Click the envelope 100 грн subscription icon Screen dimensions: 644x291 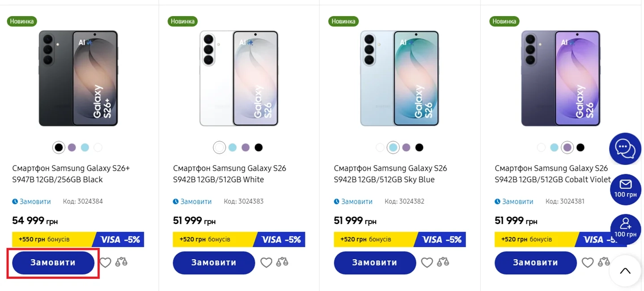tap(625, 189)
